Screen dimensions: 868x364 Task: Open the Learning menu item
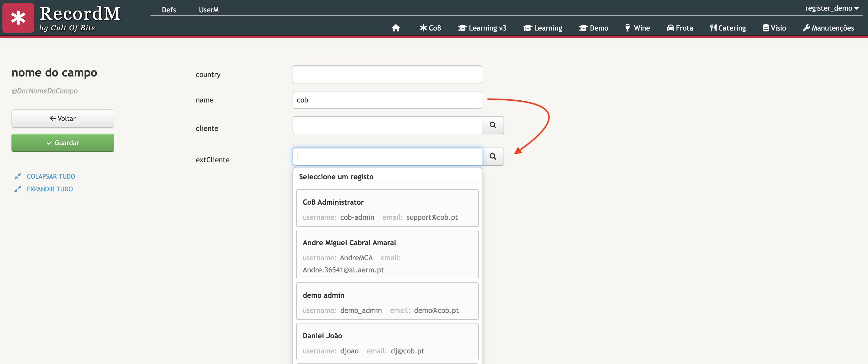tap(542, 28)
